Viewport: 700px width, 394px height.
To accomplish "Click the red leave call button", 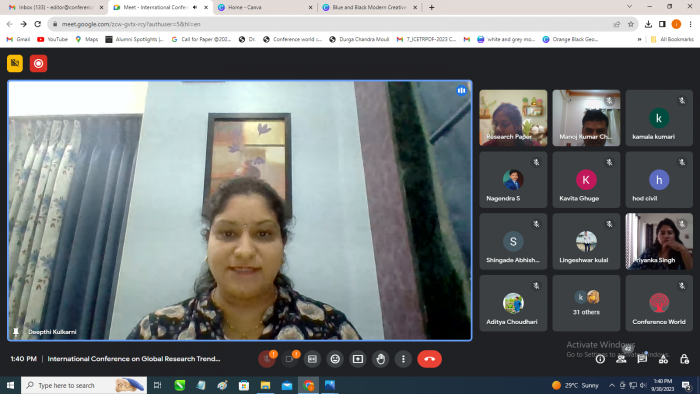I will tap(429, 359).
